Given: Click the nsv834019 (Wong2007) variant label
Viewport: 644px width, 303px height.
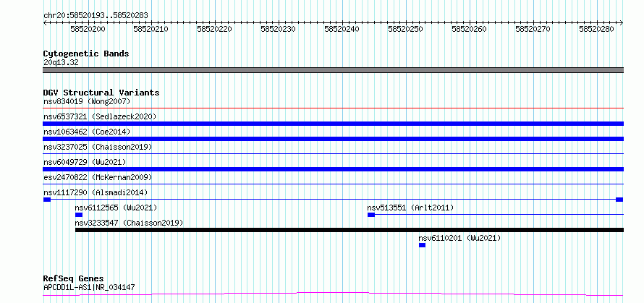Looking at the screenshot, I should click(87, 101).
